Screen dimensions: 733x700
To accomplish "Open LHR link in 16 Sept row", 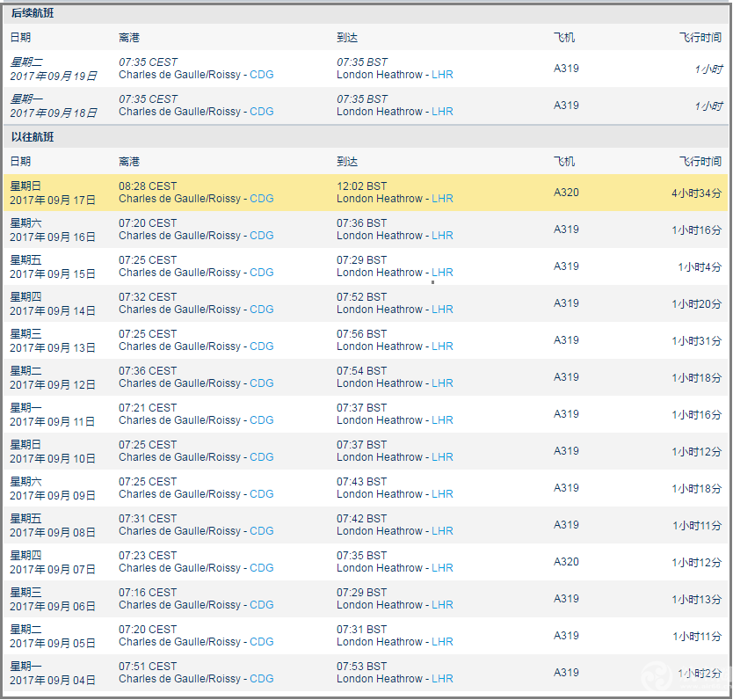I will tap(442, 236).
